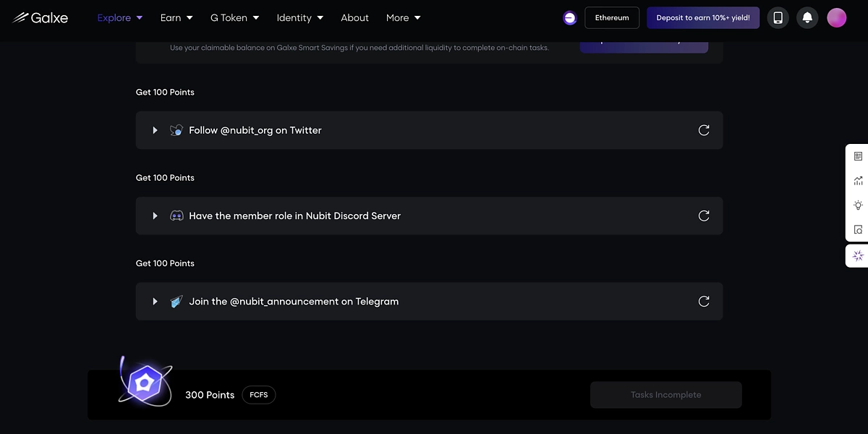868x434 pixels.
Task: Click the Twitter task icon
Action: 176,130
